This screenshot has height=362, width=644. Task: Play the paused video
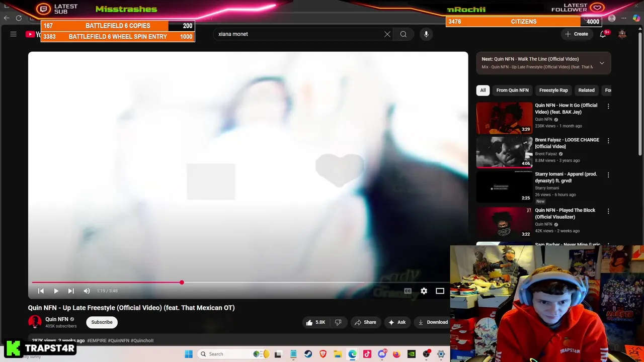(x=56, y=291)
